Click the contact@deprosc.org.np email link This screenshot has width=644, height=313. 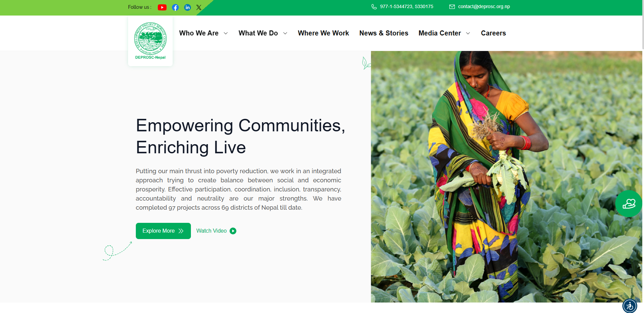pos(484,7)
